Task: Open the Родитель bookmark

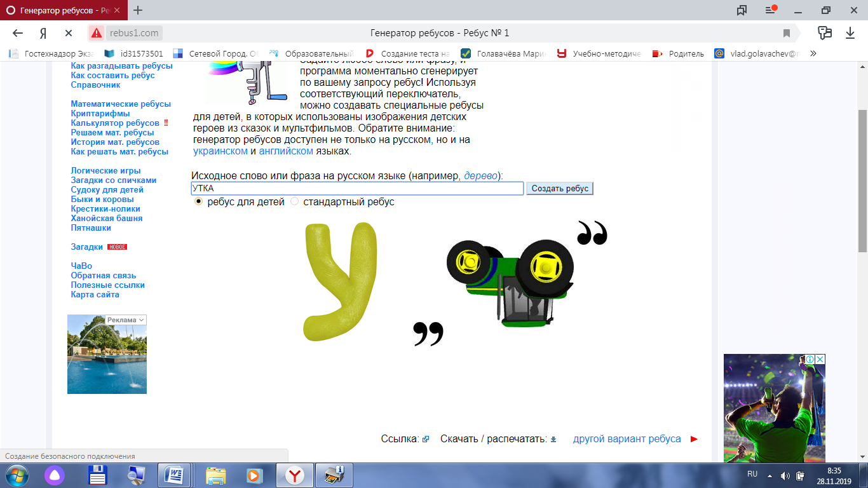Action: point(679,53)
